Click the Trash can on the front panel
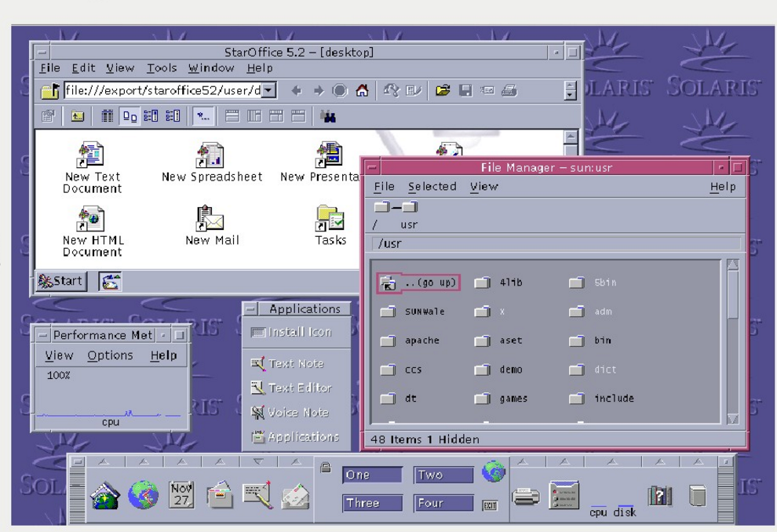The image size is (777, 532). coord(697,495)
